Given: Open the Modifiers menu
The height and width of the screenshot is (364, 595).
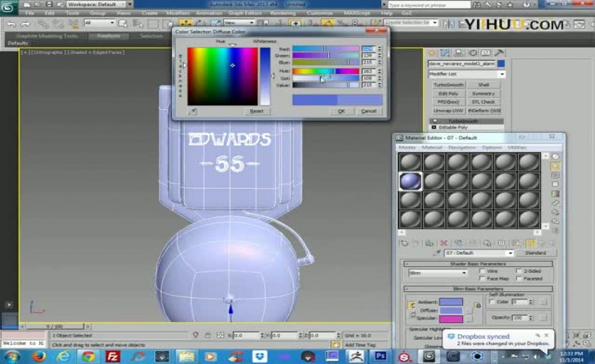Looking at the screenshot, I should click(177, 13).
